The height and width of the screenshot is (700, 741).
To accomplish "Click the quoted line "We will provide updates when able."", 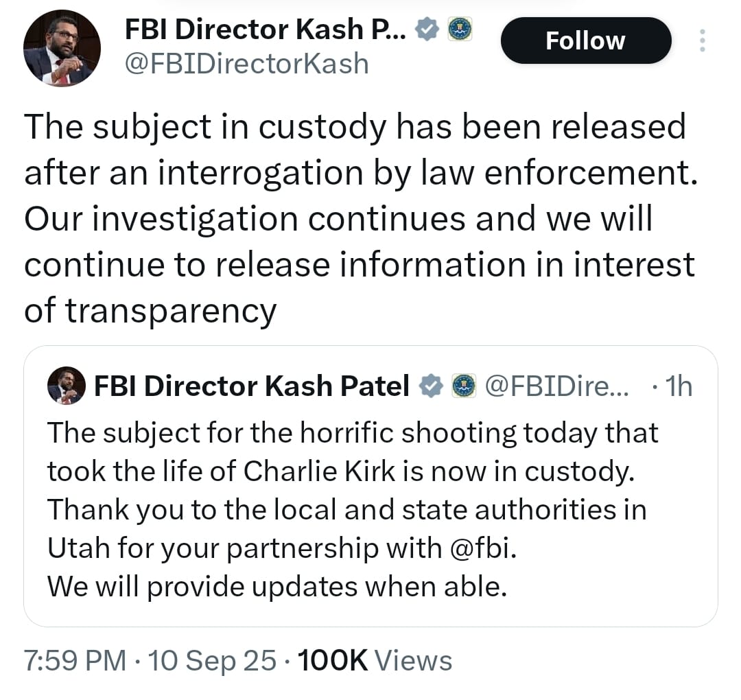I will [x=277, y=587].
